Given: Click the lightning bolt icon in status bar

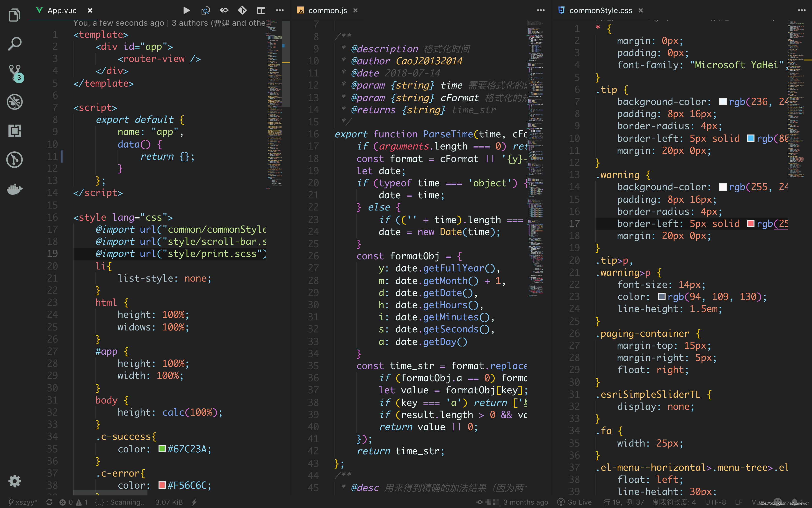Looking at the screenshot, I should 194,502.
